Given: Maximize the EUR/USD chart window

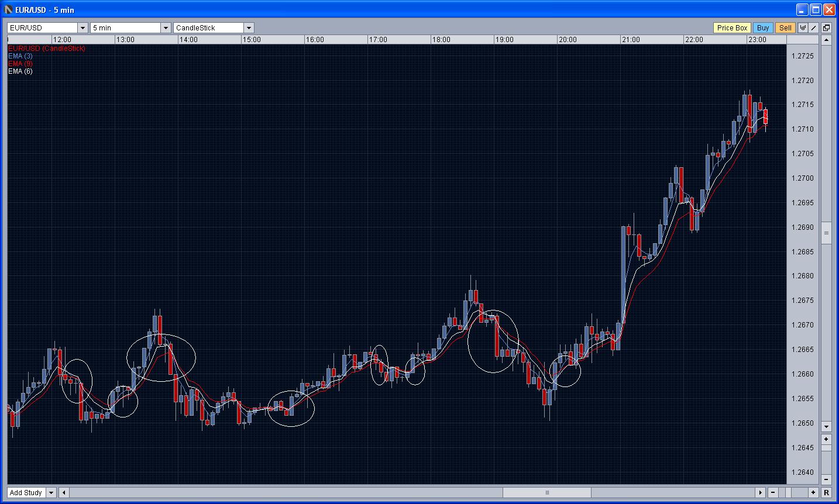Looking at the screenshot, I should (816, 10).
